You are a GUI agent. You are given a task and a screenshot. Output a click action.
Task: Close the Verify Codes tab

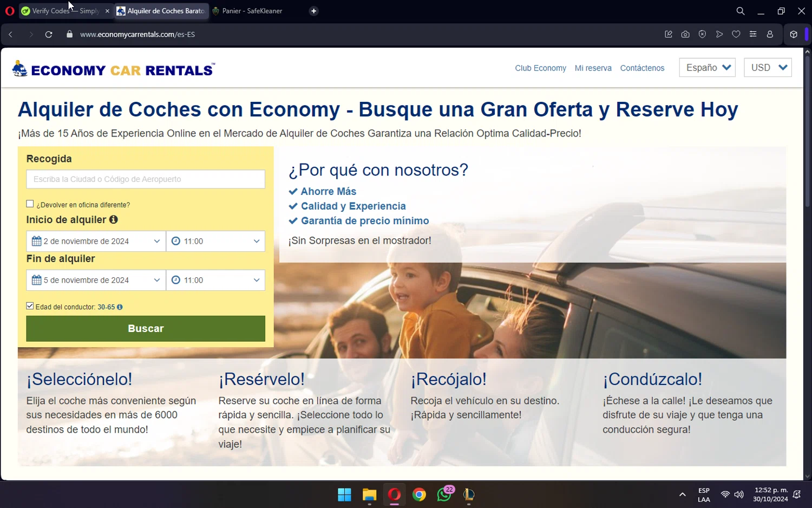coord(107,11)
